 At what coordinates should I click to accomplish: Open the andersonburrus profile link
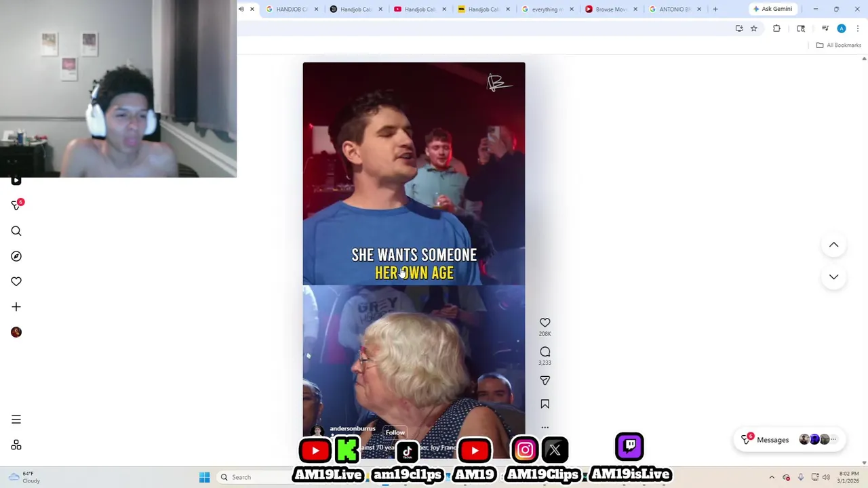[x=352, y=428]
